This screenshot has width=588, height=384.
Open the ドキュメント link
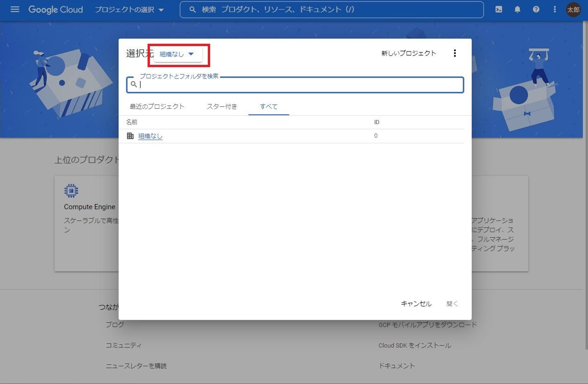click(x=397, y=366)
